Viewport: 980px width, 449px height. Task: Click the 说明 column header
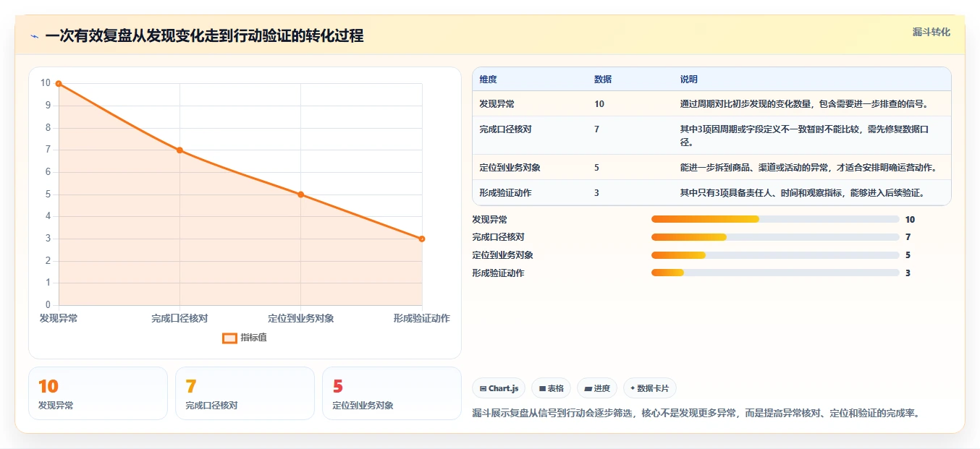688,80
